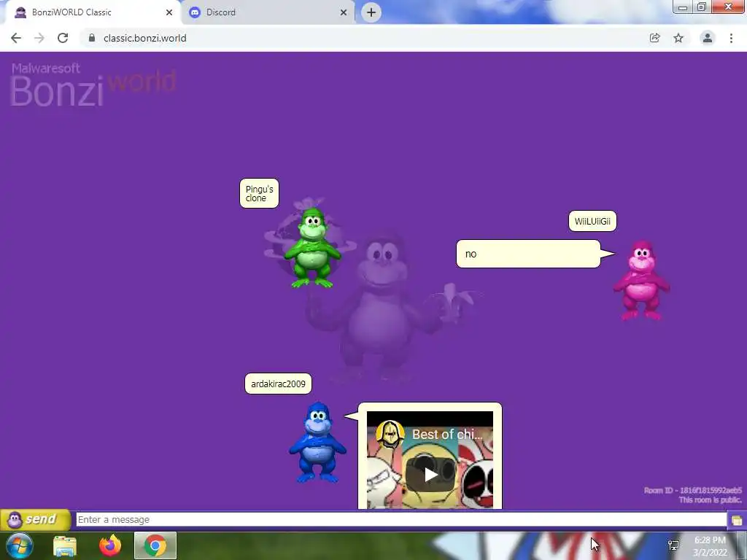Open File Explorer from the taskbar
The height and width of the screenshot is (560, 747).
tap(65, 545)
